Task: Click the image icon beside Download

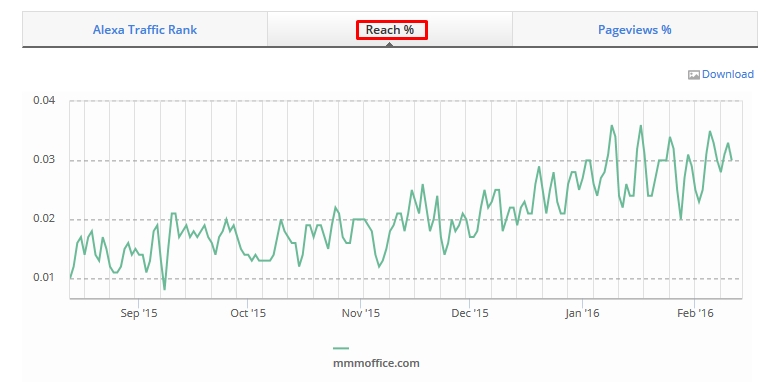Action: tap(694, 75)
